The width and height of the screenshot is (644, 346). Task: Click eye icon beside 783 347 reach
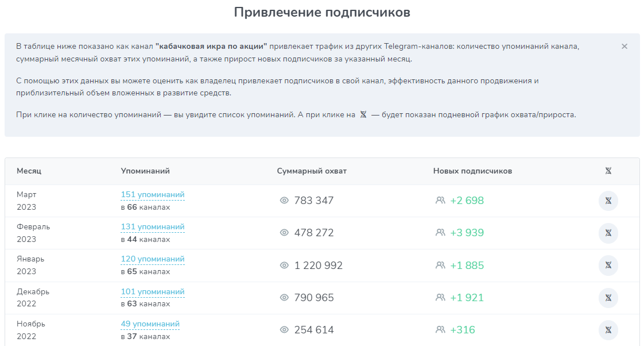284,201
